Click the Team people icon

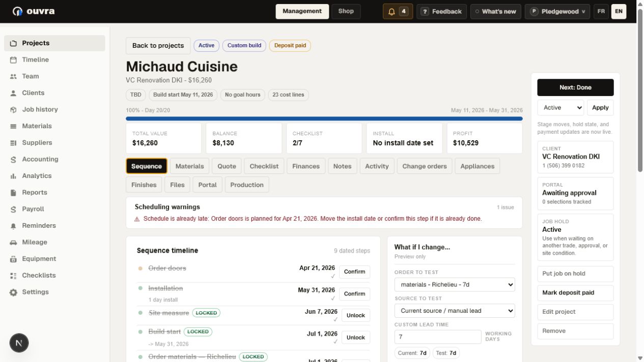tap(13, 76)
